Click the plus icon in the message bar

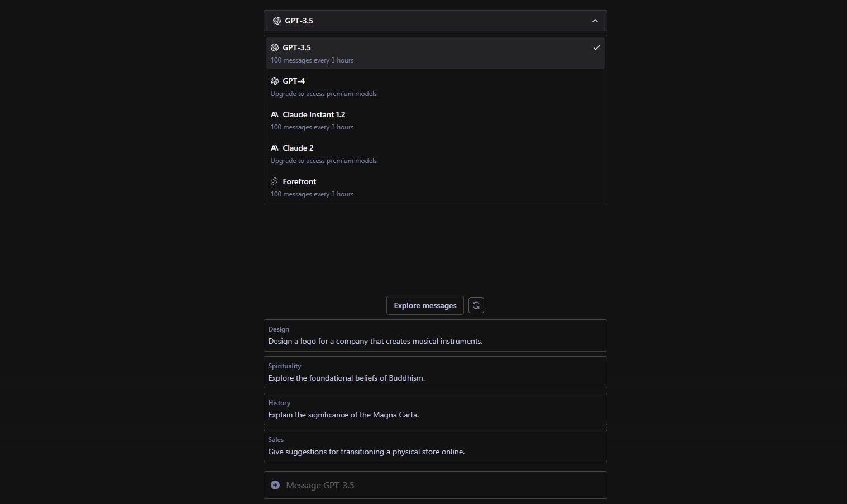(x=275, y=485)
